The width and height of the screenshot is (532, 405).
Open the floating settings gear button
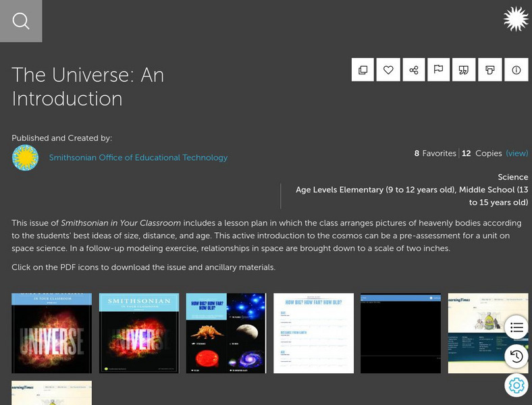pyautogui.click(x=516, y=385)
